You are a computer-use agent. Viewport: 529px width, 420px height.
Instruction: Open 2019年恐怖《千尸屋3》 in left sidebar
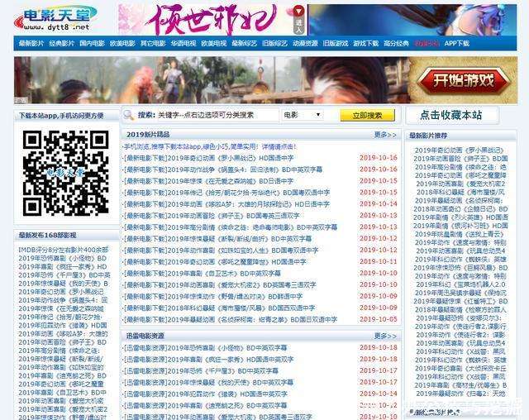click(64, 275)
